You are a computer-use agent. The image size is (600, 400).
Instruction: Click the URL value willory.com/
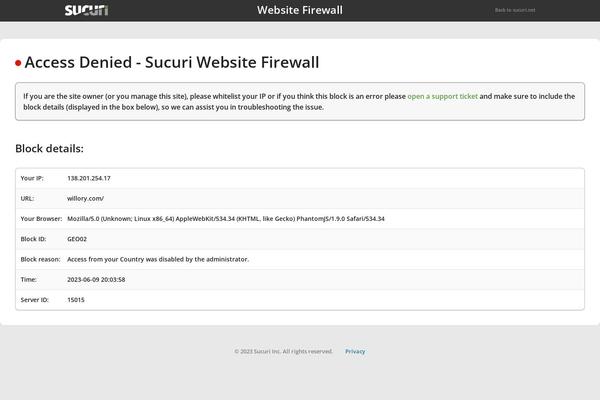[85, 198]
